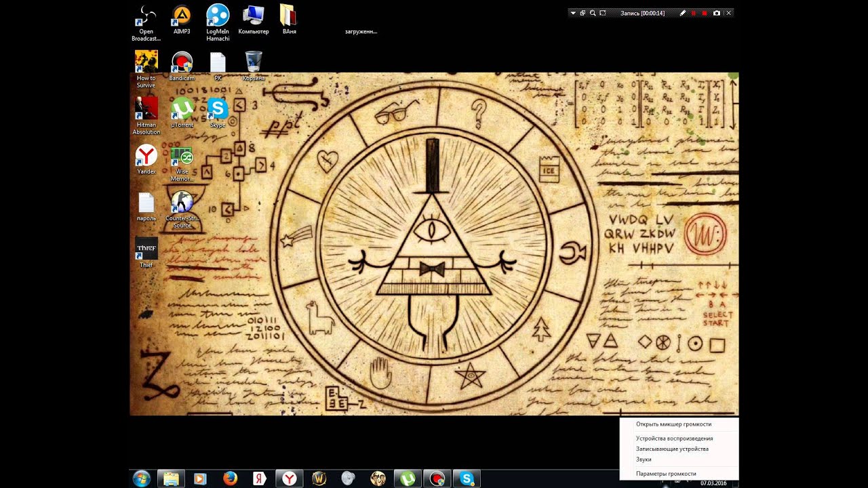
Task: Open the Windows Start menu
Action: (142, 479)
